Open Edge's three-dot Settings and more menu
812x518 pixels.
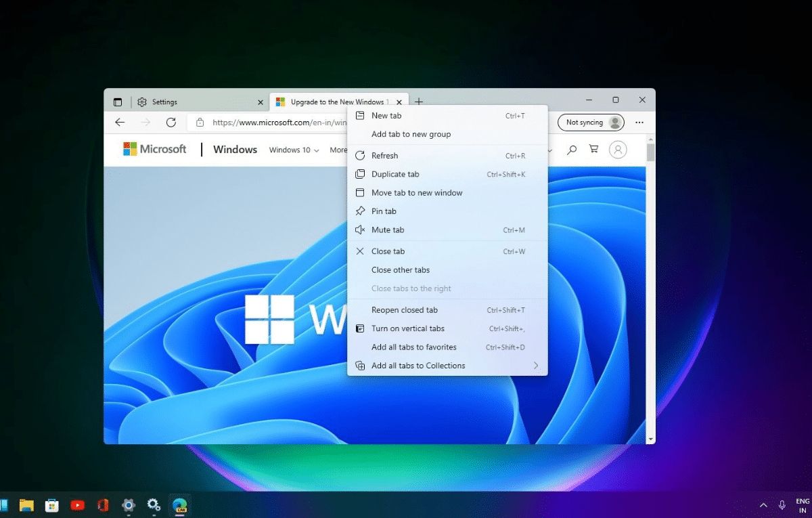point(639,123)
